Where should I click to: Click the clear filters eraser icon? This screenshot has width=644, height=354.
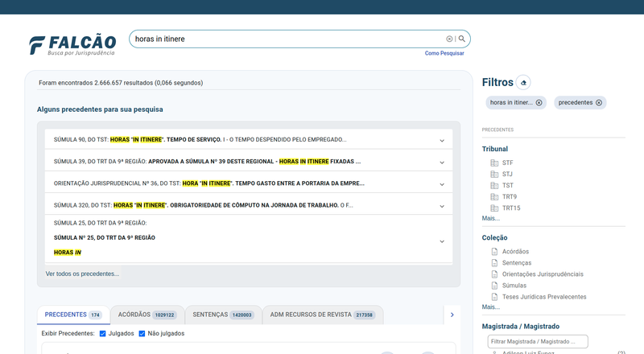pyautogui.click(x=523, y=83)
